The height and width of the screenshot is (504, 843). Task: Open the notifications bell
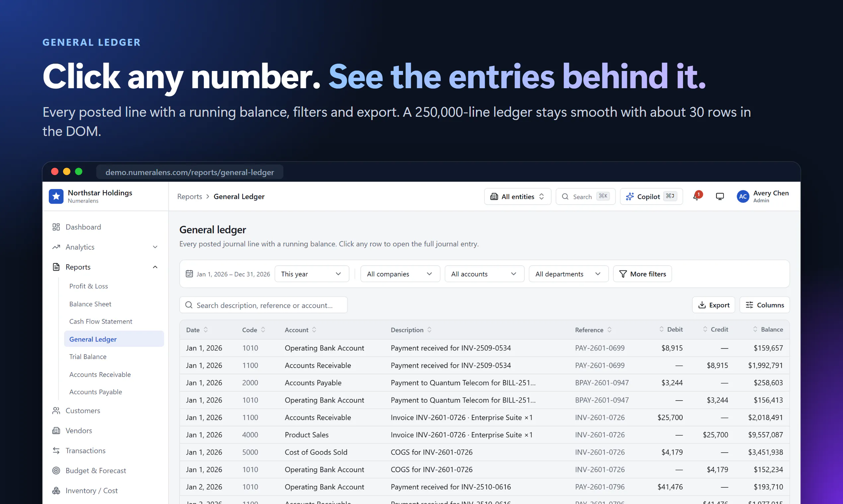point(697,196)
